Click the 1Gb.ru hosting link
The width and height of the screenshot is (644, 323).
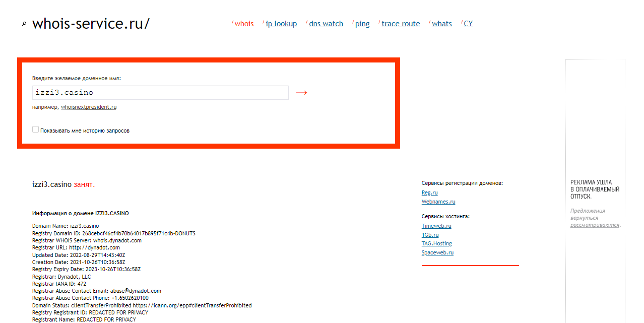click(430, 235)
